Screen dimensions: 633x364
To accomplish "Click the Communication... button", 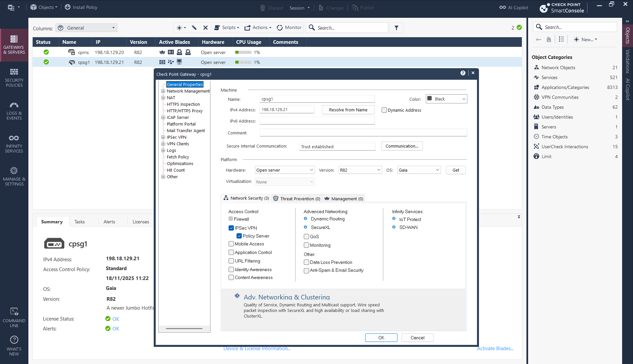I will point(402,146).
